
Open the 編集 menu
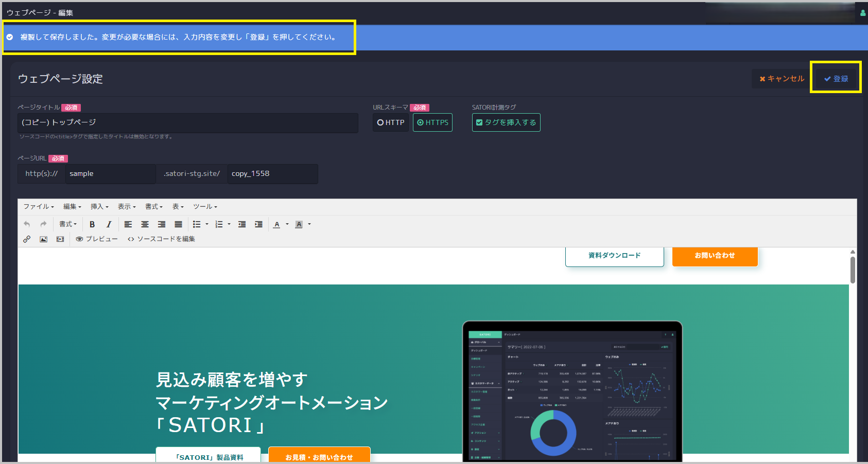pyautogui.click(x=72, y=207)
